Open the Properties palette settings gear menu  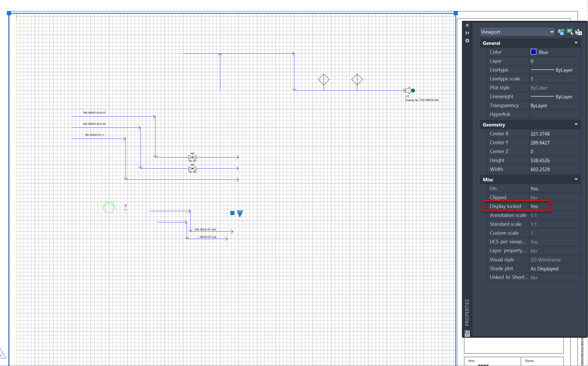pos(467,41)
